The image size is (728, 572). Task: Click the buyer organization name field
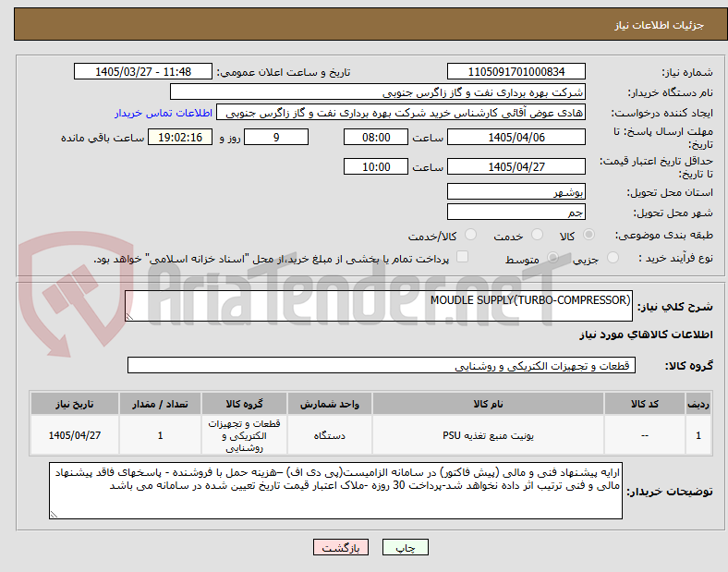(x=378, y=91)
